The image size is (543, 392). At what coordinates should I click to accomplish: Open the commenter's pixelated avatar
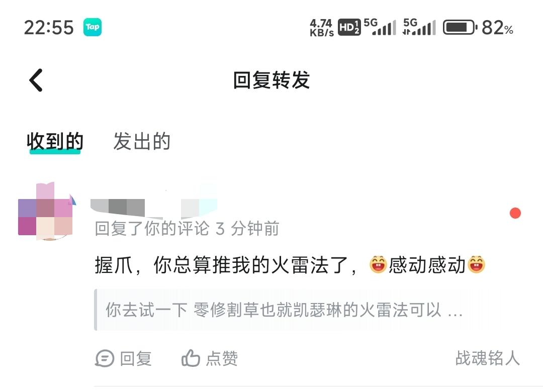coord(46,211)
